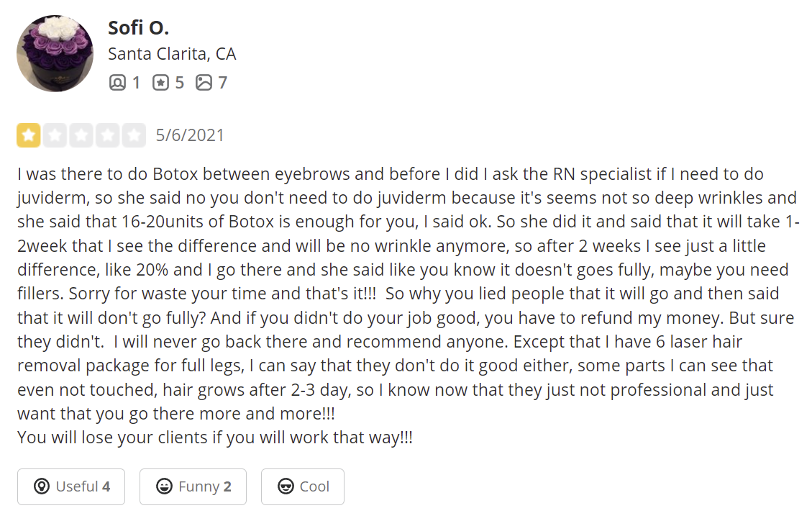Click the Santa Clarita, CA location text
This screenshot has height=521, width=812.
point(172,54)
